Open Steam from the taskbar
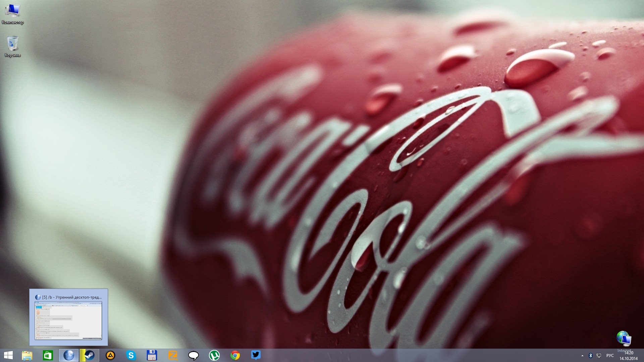The image size is (644, 362). click(90, 355)
